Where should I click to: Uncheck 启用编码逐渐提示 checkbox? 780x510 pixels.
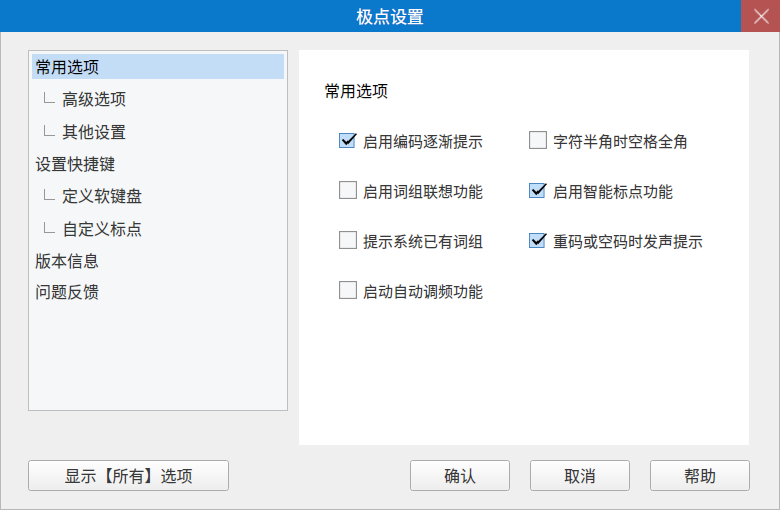click(348, 141)
